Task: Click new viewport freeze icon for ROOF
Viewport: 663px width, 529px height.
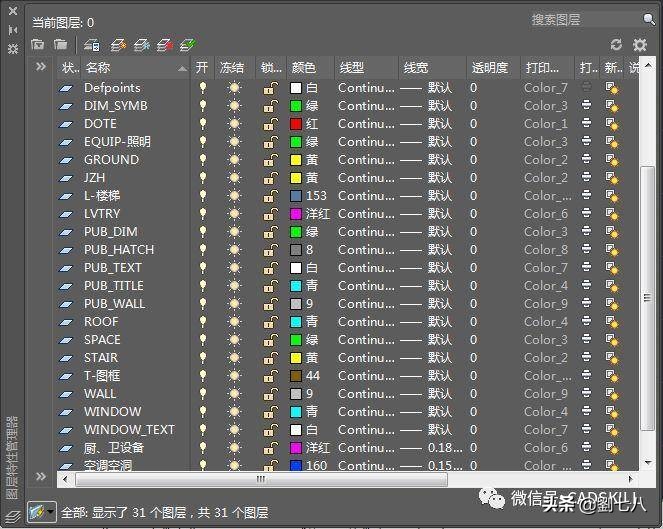Action: [x=611, y=322]
